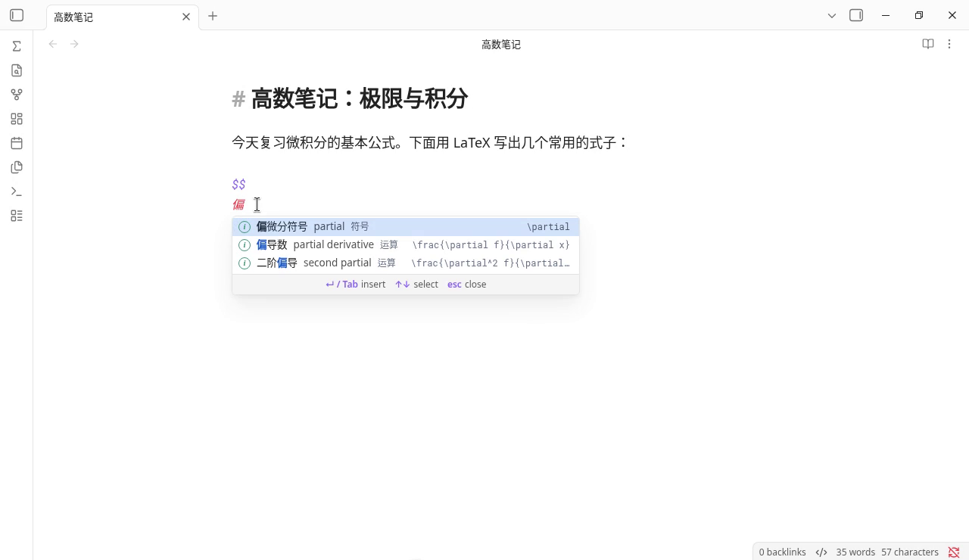Viewport: 969px width, 560px height.
Task: Close the application window
Action: (x=952, y=15)
